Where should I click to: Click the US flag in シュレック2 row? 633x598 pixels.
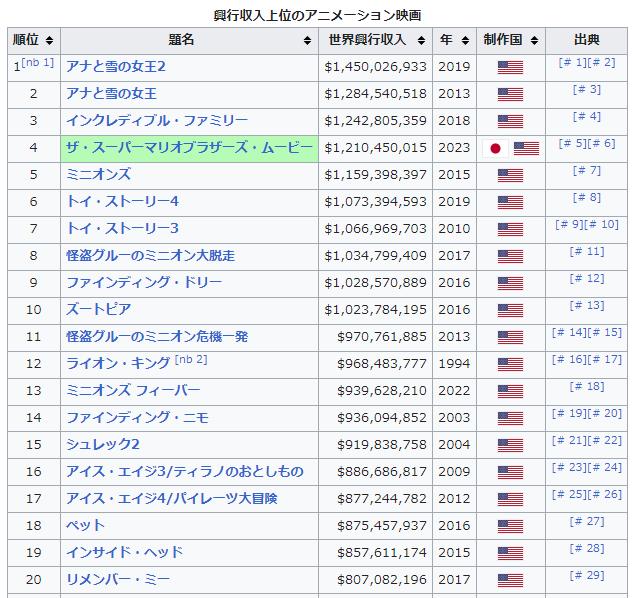click(510, 445)
